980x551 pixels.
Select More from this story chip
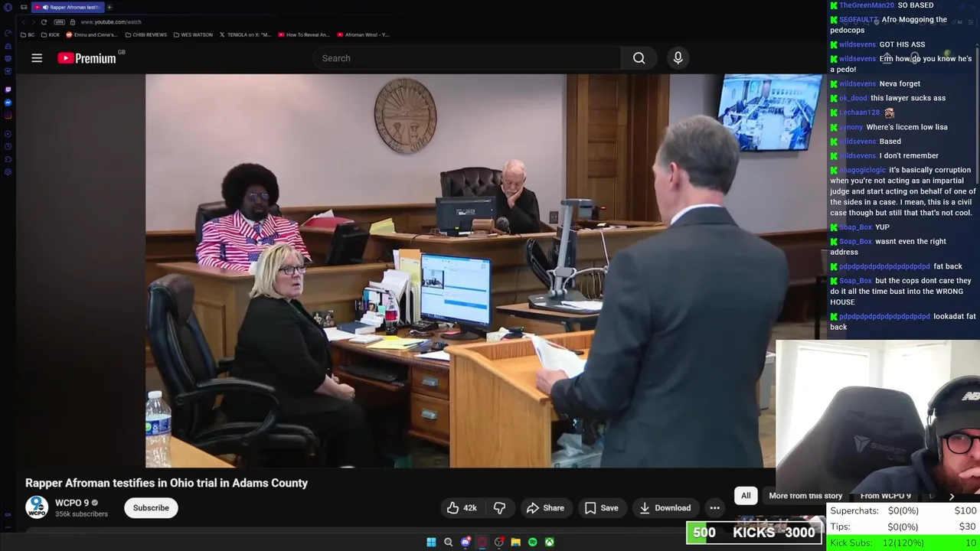click(805, 496)
